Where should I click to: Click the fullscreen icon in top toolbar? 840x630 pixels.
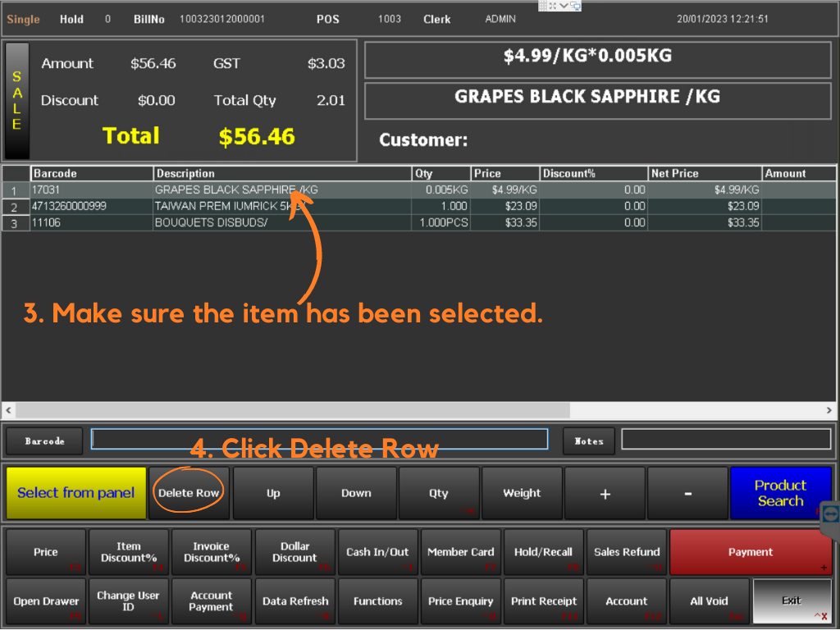pyautogui.click(x=553, y=6)
